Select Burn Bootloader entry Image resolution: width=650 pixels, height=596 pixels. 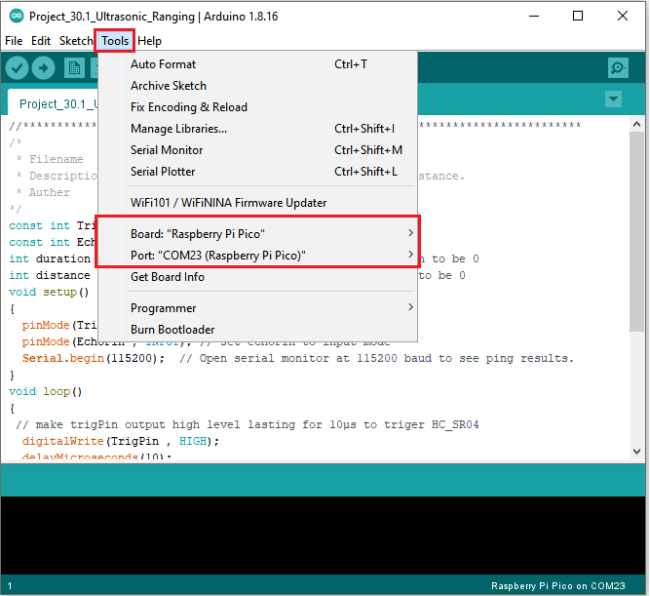(257, 329)
